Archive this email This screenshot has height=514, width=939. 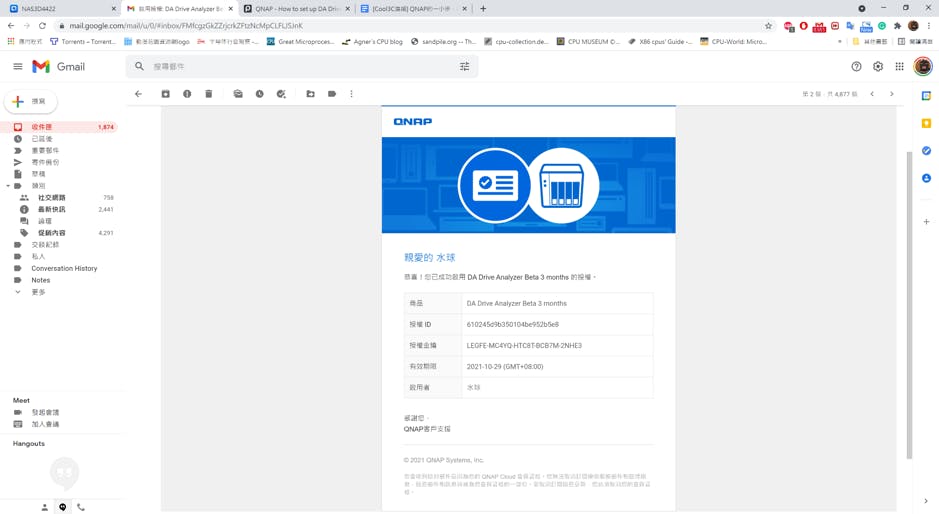pos(166,94)
